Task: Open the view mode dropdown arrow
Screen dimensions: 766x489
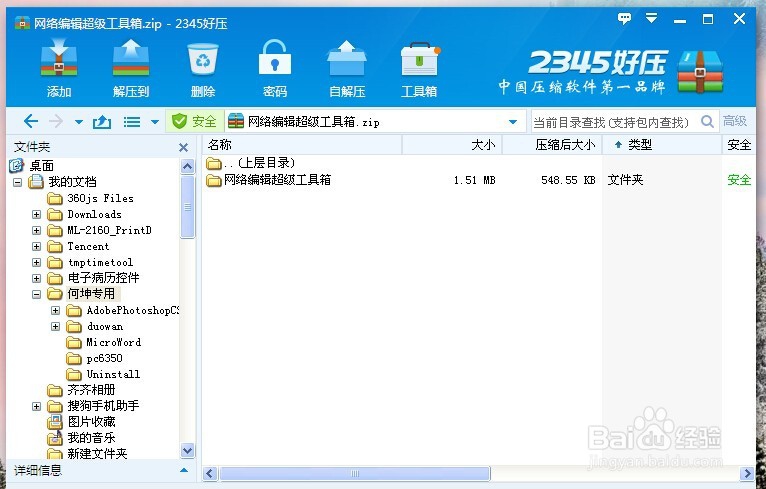Action: 155,122
